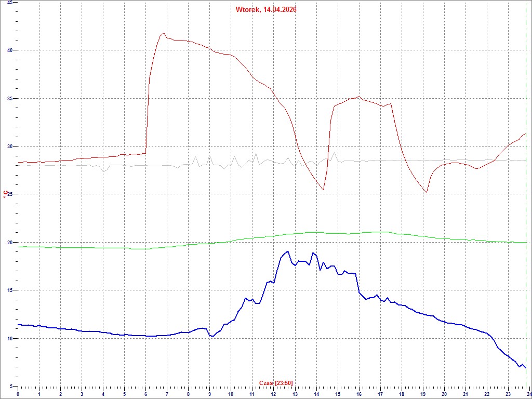Click the °C axis unit label
532x399 pixels.
(5, 194)
